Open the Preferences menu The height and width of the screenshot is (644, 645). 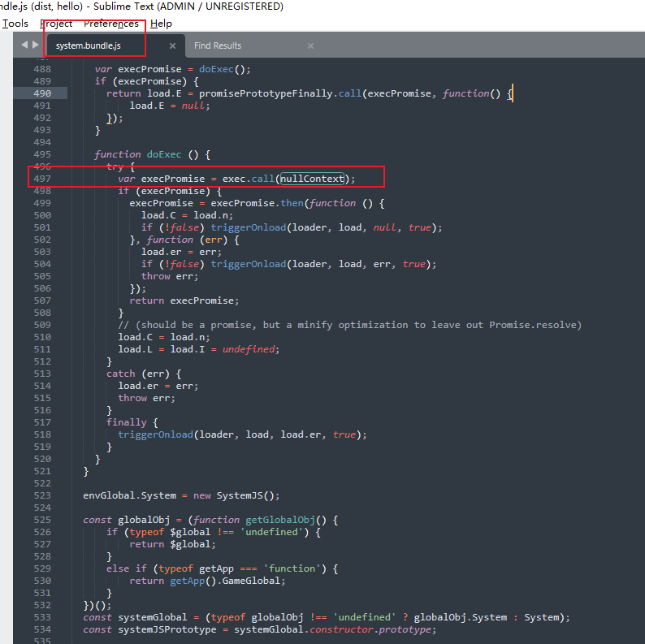pos(111,24)
